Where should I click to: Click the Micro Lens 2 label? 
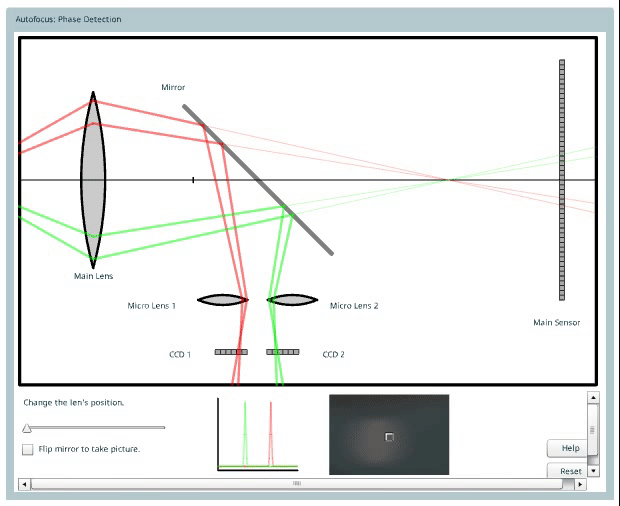pos(354,306)
